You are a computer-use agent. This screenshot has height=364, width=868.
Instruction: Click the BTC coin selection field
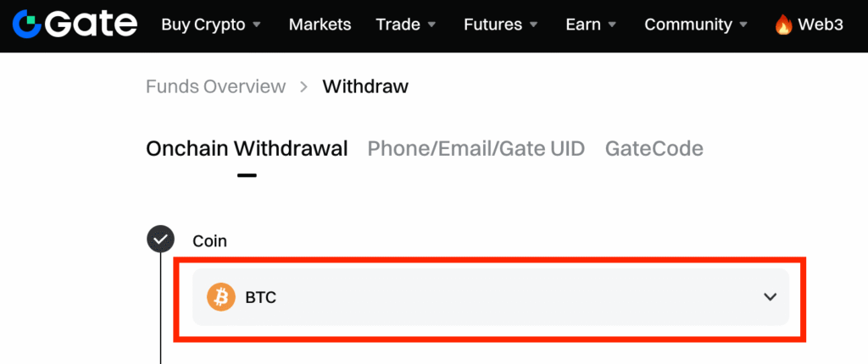[x=490, y=297]
